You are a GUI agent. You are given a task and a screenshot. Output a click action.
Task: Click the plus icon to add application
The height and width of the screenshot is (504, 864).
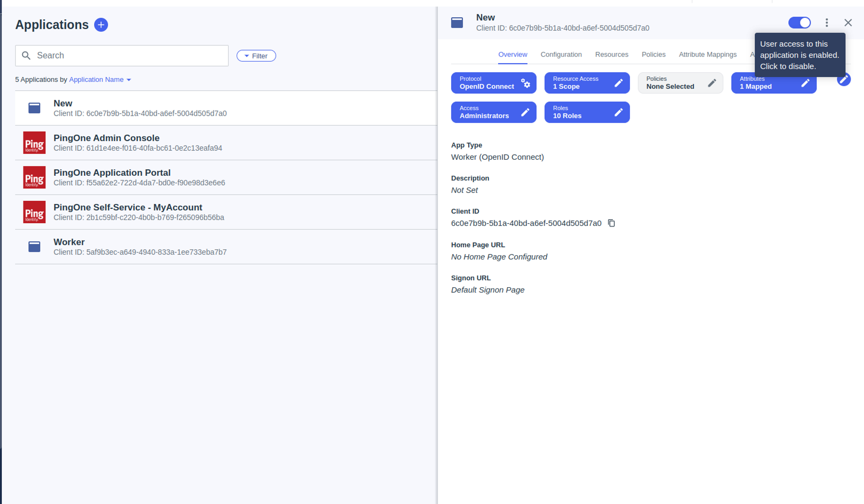[x=101, y=25]
